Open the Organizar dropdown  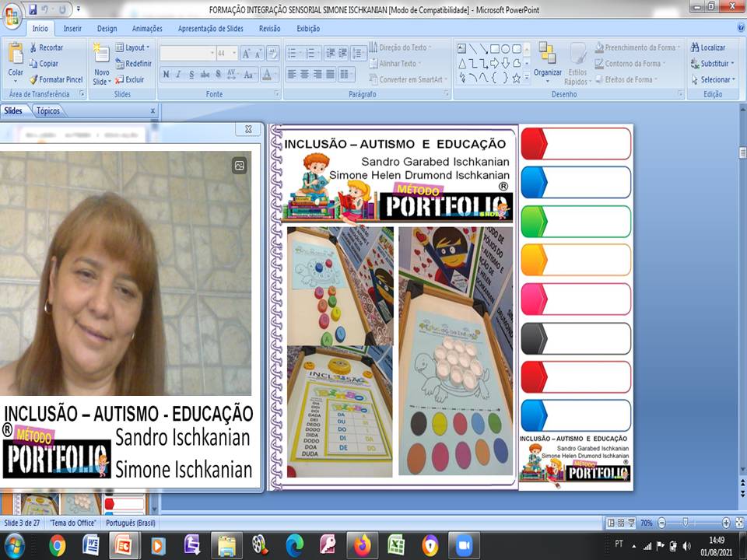point(547,63)
